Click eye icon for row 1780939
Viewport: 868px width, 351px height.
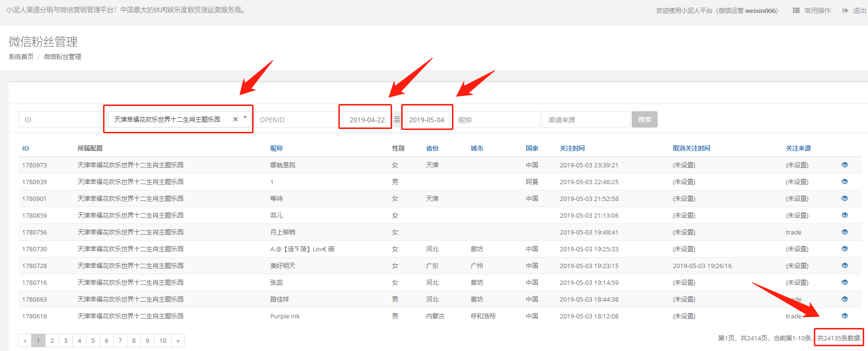pyautogui.click(x=845, y=182)
